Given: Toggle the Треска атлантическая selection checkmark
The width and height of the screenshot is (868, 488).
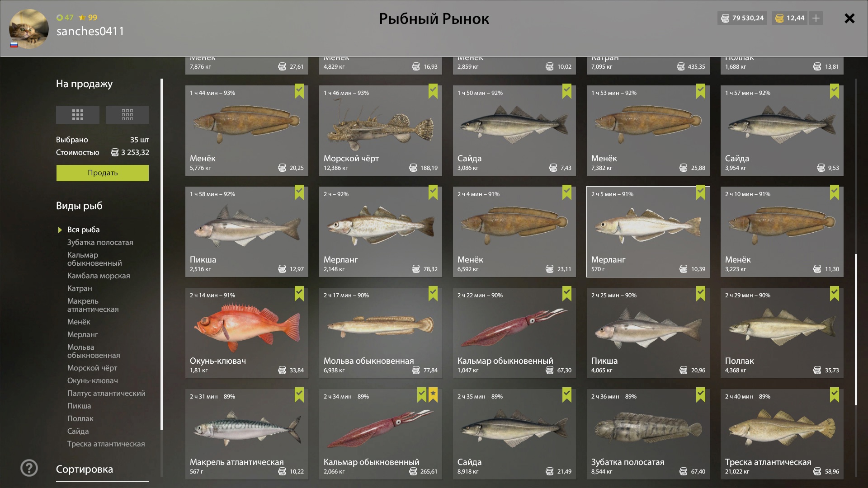Looking at the screenshot, I should click(835, 394).
